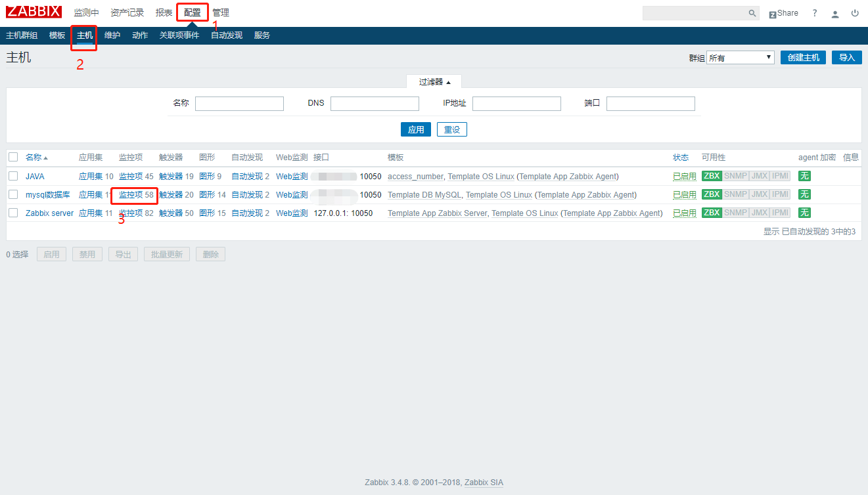Open the Zabbix server host link
This screenshot has width=868, height=495.
[x=50, y=213]
